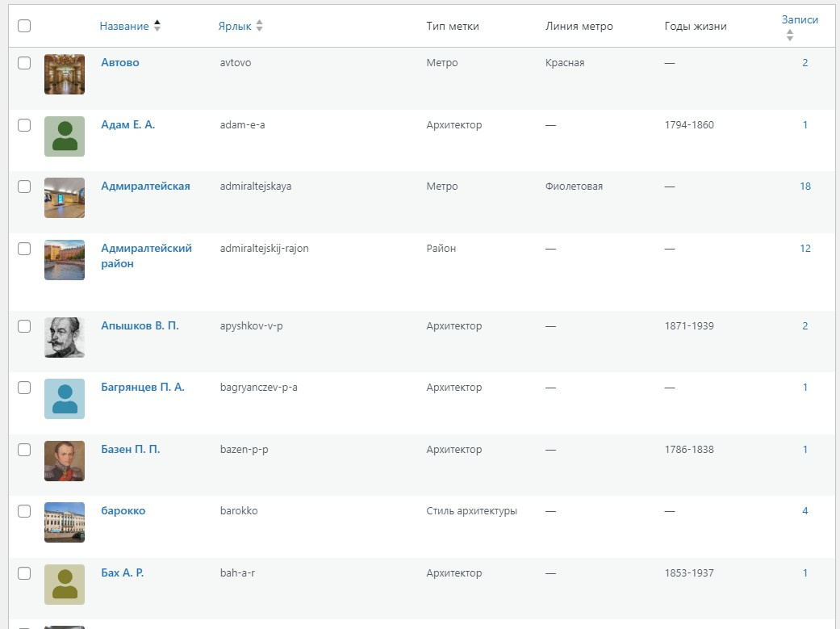Image resolution: width=840 pixels, height=629 pixels.
Task: Click the барокко building thumbnail
Action: tap(65, 522)
